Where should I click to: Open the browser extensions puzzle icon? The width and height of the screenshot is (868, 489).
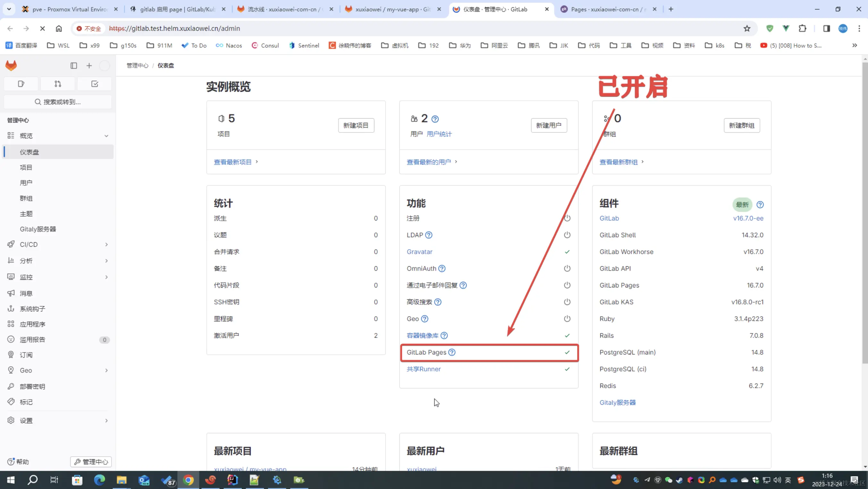tap(802, 29)
